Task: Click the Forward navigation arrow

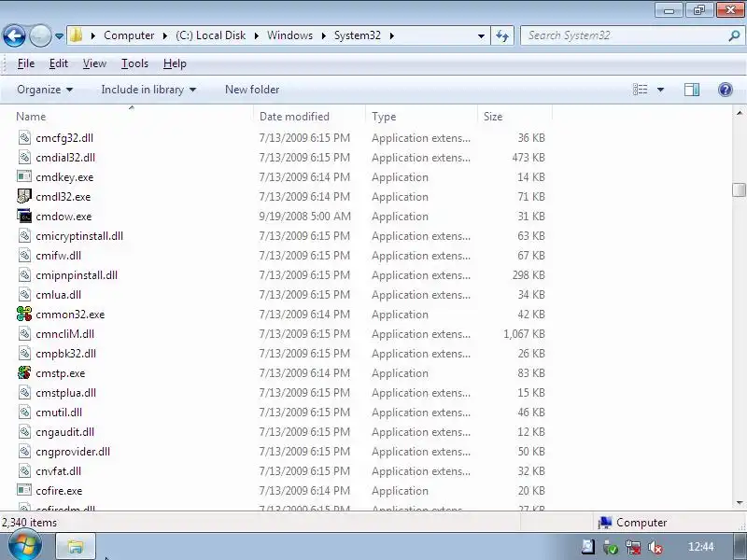Action: pos(40,35)
